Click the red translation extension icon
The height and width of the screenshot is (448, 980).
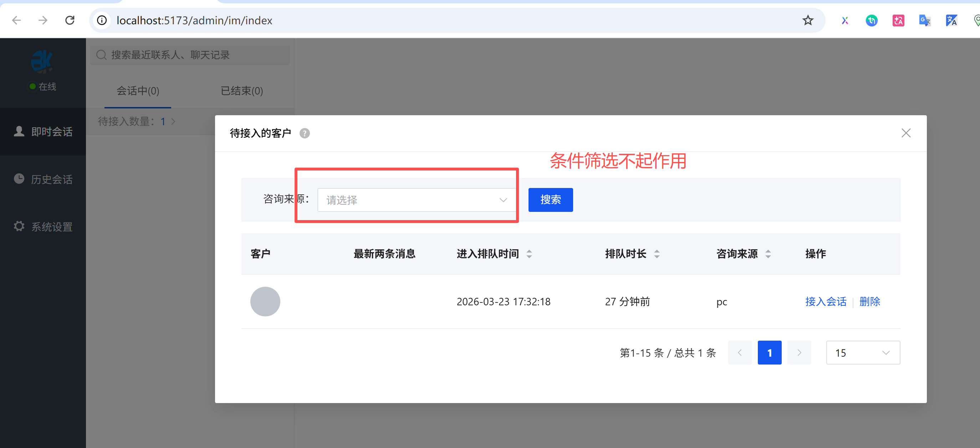898,20
